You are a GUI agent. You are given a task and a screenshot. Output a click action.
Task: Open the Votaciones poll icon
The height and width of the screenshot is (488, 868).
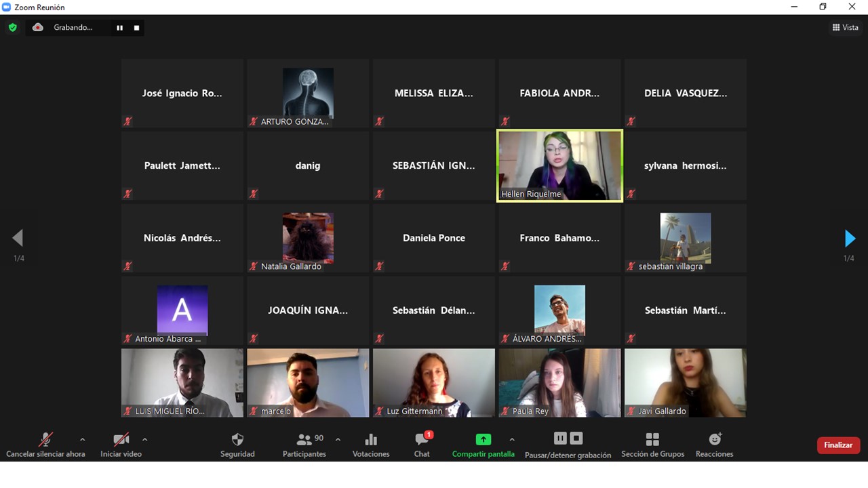(371, 440)
